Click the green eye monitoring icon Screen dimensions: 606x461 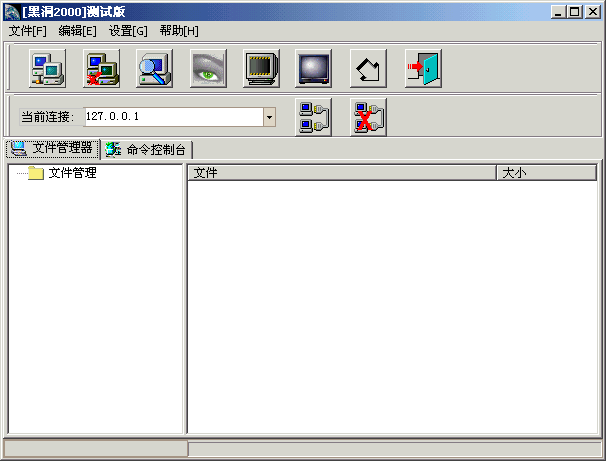[x=208, y=68]
